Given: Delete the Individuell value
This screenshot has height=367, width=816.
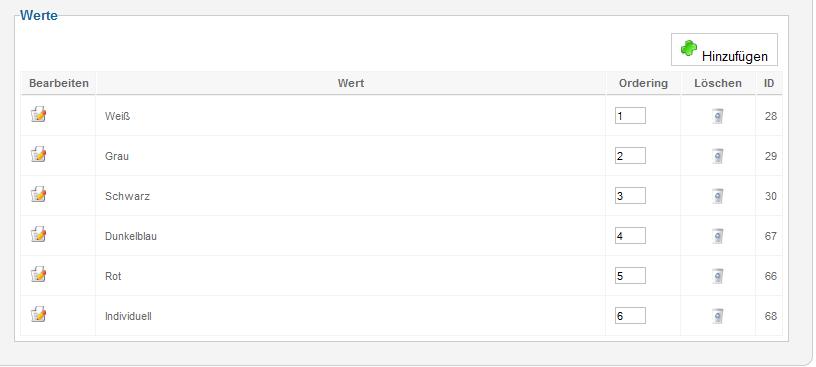Looking at the screenshot, I should pyautogui.click(x=718, y=316).
